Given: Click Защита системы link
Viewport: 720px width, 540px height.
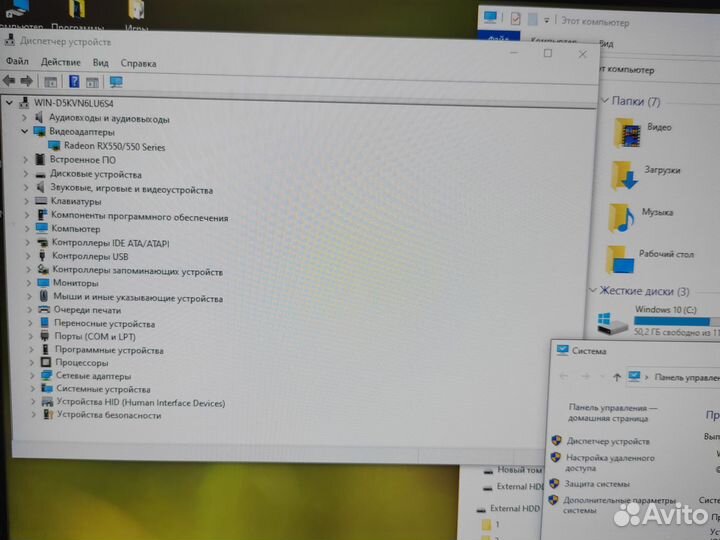Looking at the screenshot, I should (x=597, y=484).
